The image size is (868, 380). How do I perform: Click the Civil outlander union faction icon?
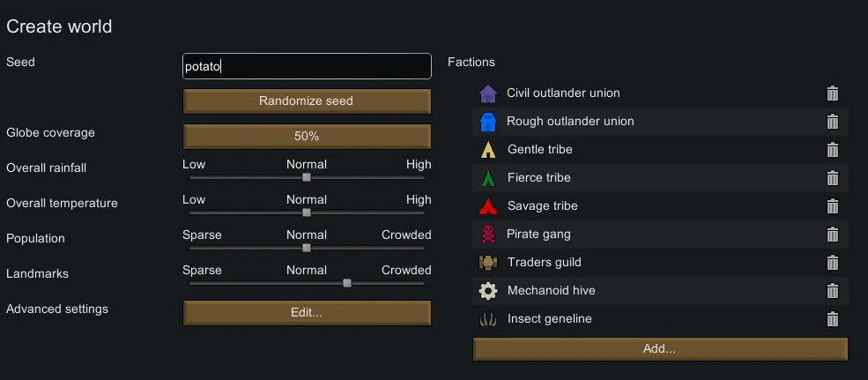coord(488,93)
